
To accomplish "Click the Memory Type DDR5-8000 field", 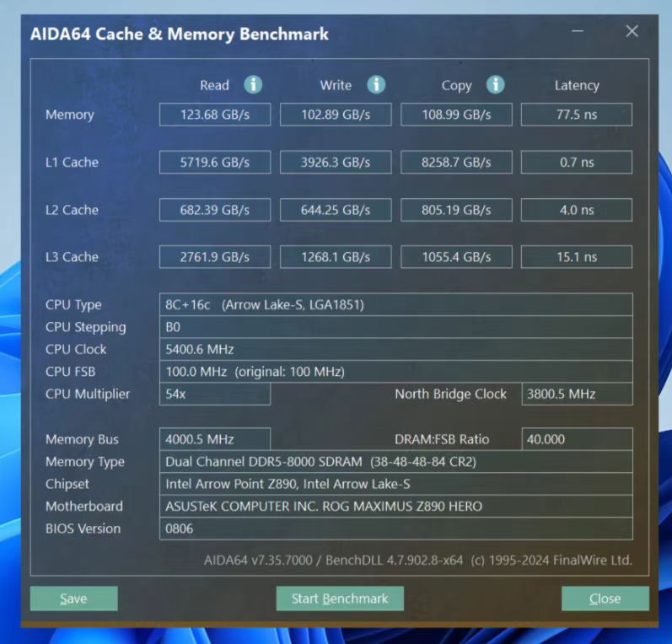I will 395,462.
